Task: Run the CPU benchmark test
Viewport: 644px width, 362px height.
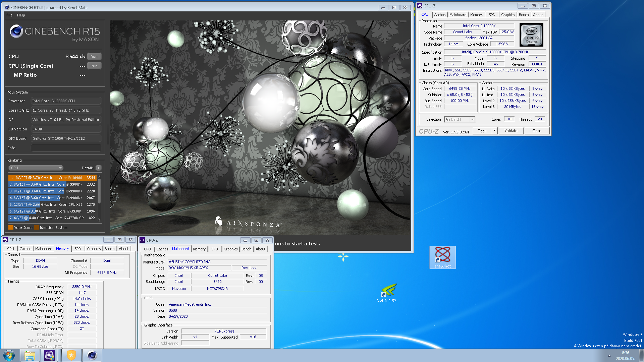Action: 94,57
